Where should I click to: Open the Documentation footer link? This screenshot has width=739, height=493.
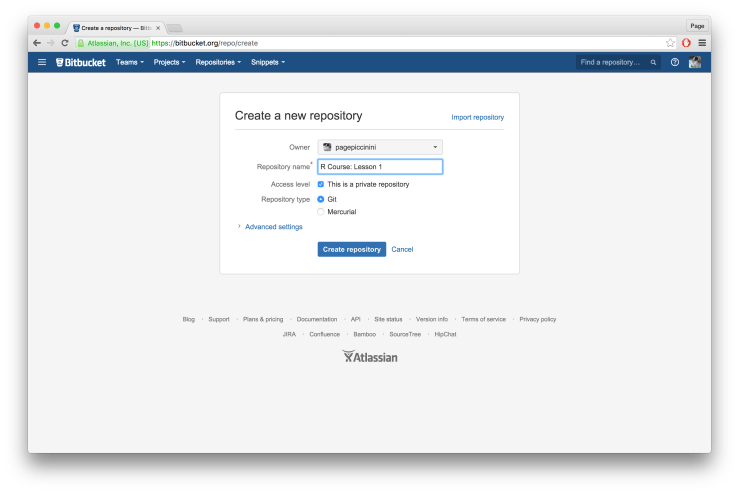(x=317, y=319)
